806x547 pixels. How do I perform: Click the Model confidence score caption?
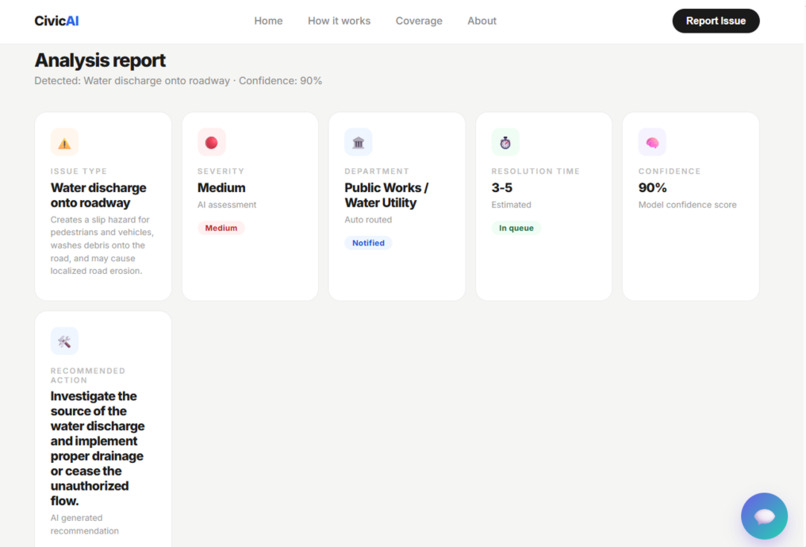687,205
